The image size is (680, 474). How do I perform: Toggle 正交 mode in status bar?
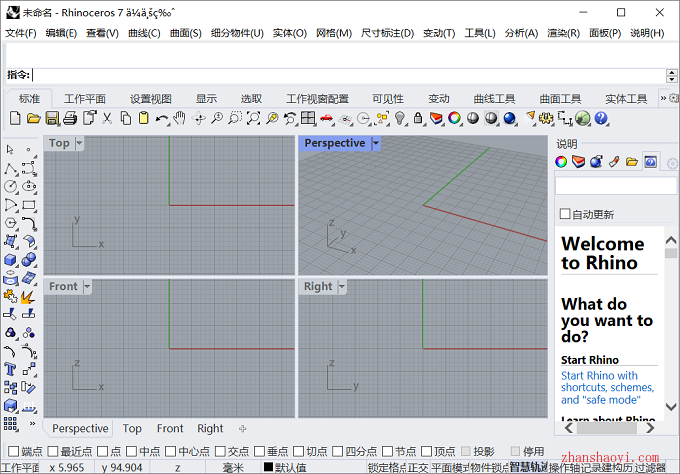click(418, 467)
